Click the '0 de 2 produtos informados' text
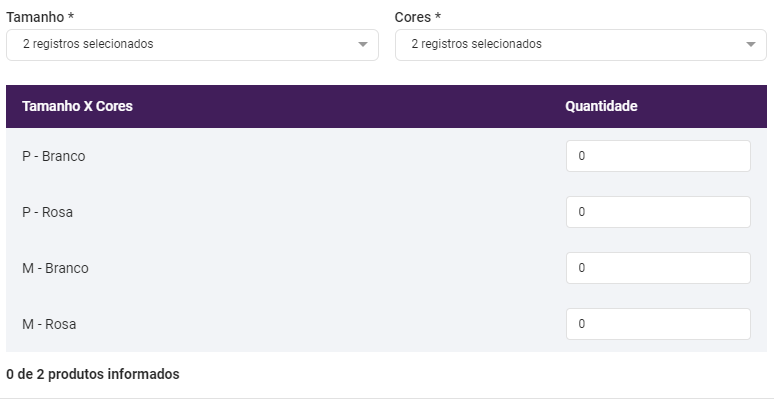 click(93, 374)
